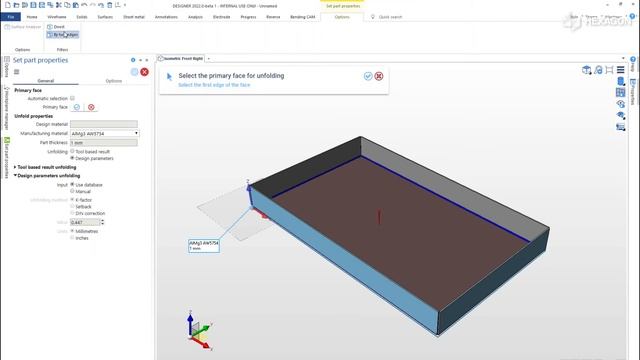Select the Tool based result radio button
Screen dimensions: 640x360
(72, 151)
